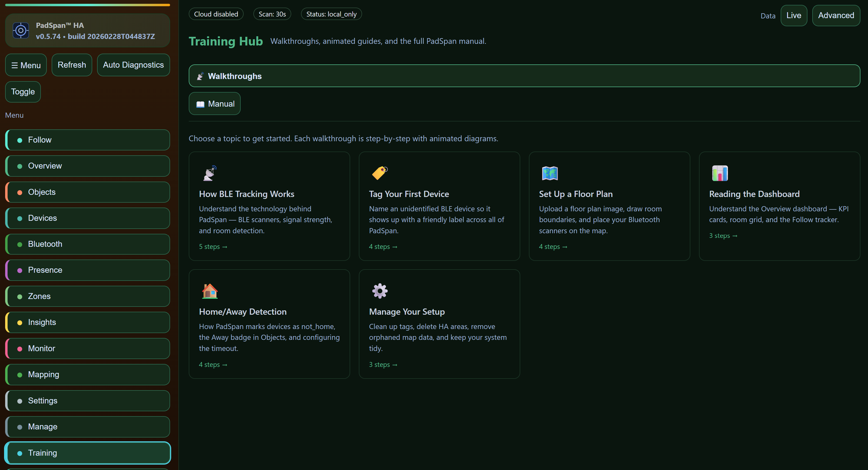Click '5 steps →' on BLE Tracking card
Image resolution: width=868 pixels, height=470 pixels.
213,247
